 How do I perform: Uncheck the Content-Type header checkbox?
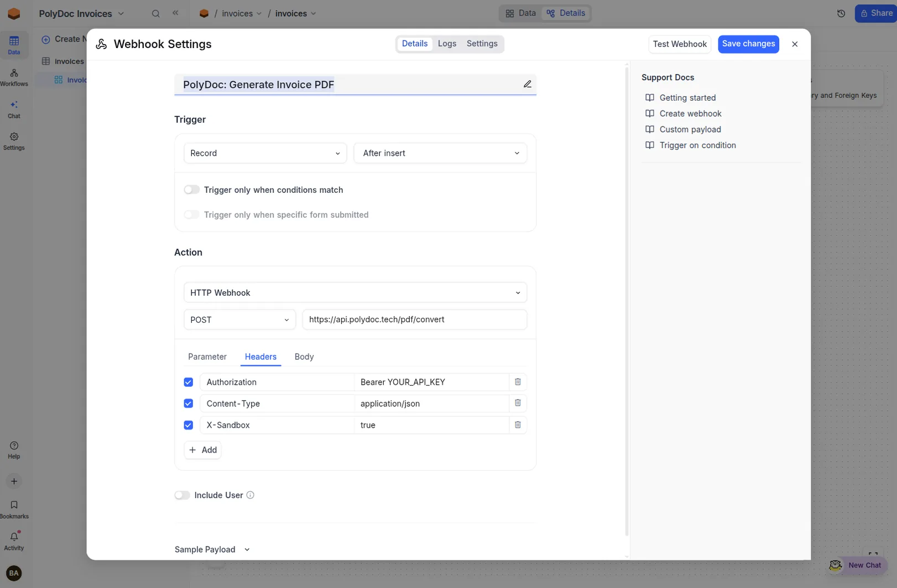tap(189, 403)
